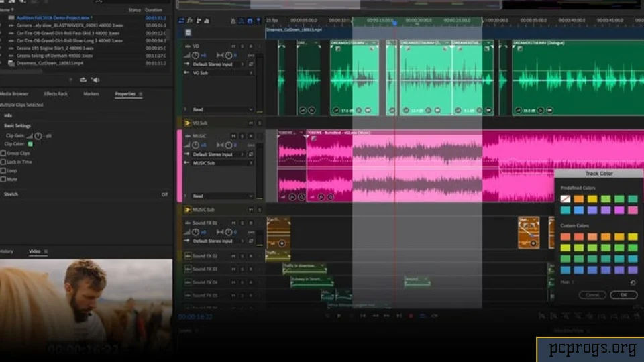Open the VO Sub output dropdown
Image resolution: width=644 pixels, height=362 pixels.
(x=222, y=73)
